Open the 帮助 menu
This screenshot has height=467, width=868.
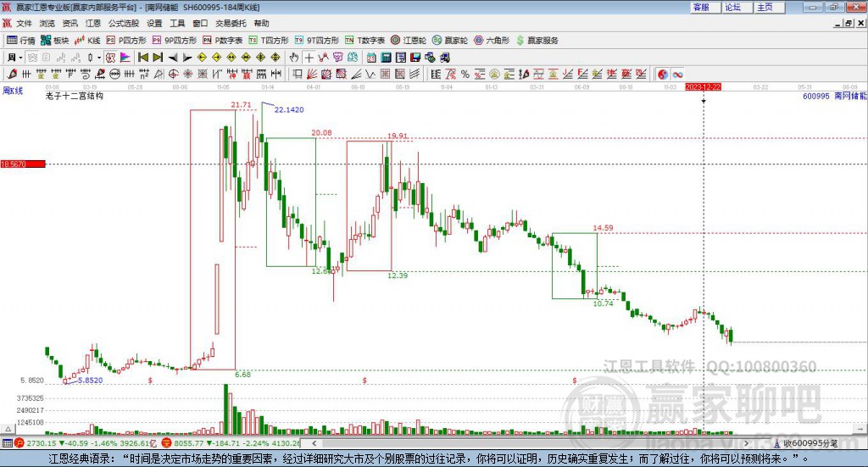(x=261, y=23)
